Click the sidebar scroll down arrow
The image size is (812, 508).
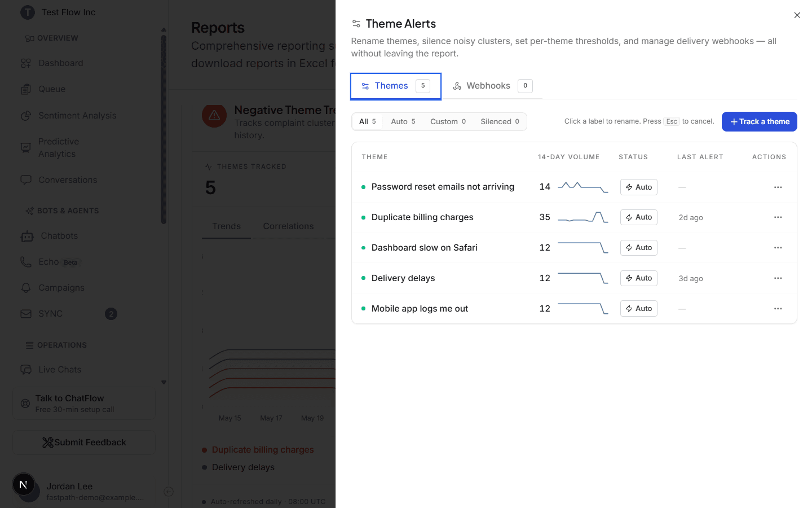click(x=164, y=382)
